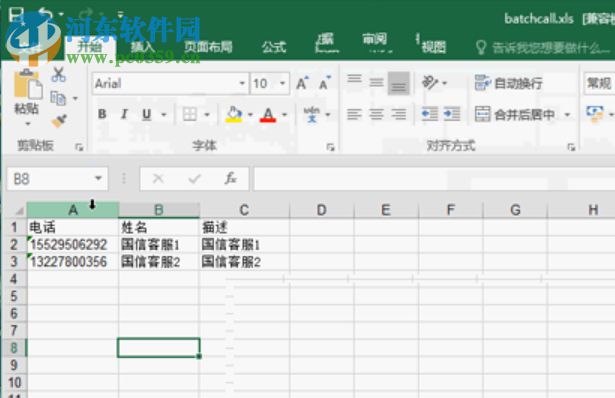Click the Save icon in quick access toolbar

coord(16,15)
